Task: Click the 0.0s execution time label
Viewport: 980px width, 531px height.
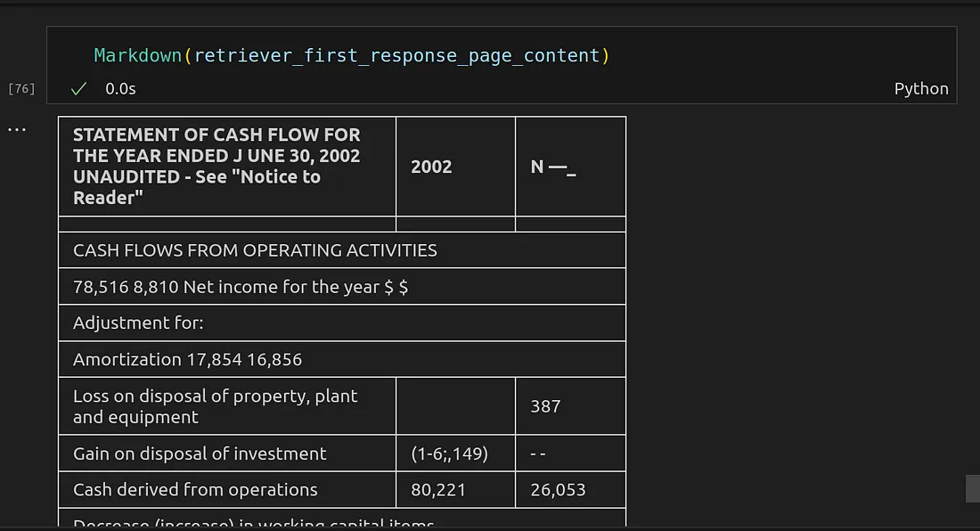Action: [120, 88]
